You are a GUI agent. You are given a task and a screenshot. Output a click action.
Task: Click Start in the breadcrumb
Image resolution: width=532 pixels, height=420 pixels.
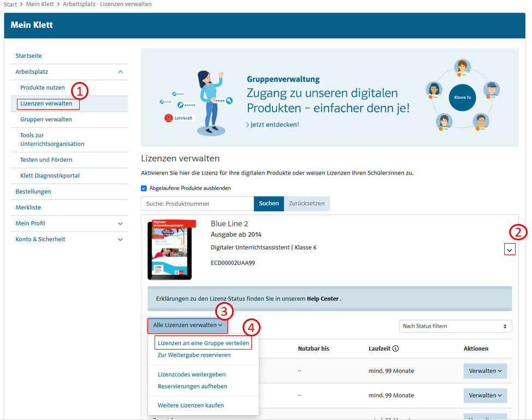pyautogui.click(x=10, y=4)
